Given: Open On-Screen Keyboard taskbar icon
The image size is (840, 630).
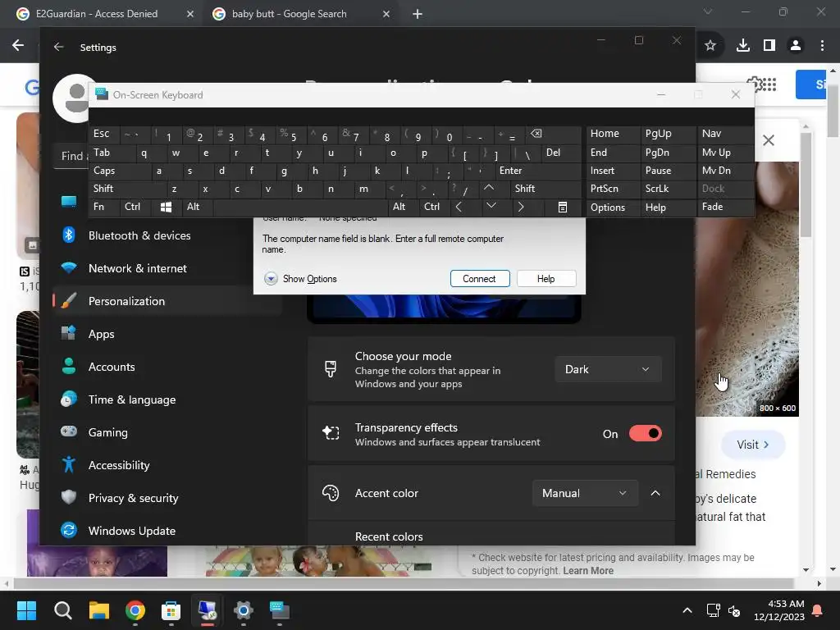Looking at the screenshot, I should pos(279,610).
